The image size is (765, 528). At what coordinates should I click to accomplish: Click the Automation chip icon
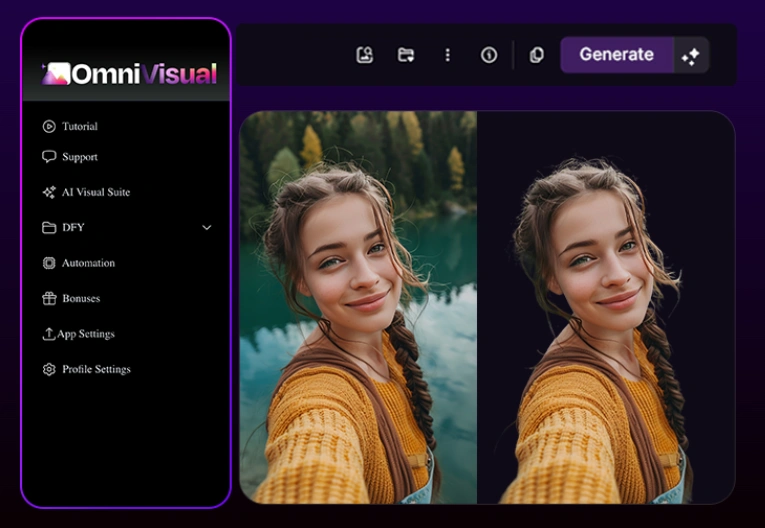click(49, 263)
